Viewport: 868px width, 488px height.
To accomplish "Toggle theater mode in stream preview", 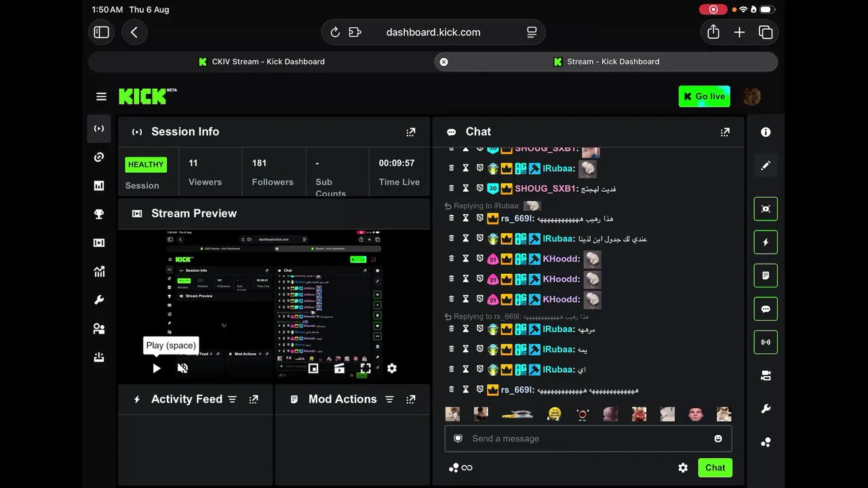I will coord(340,368).
